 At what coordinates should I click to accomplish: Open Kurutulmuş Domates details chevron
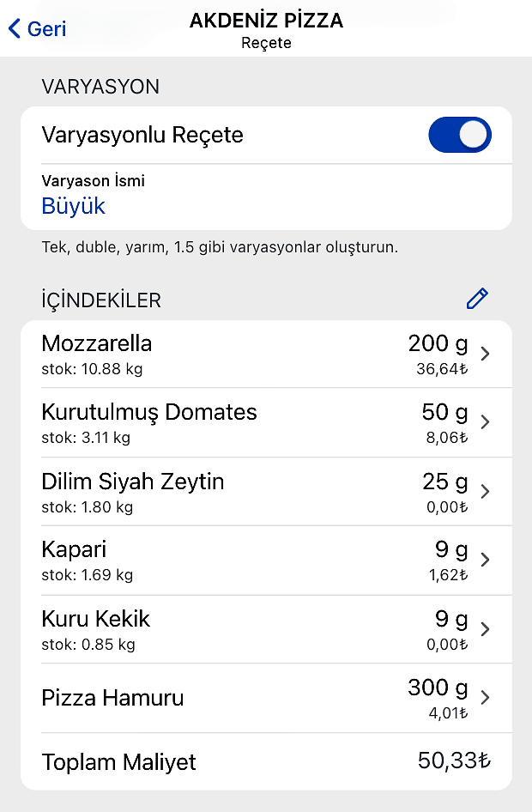point(486,422)
